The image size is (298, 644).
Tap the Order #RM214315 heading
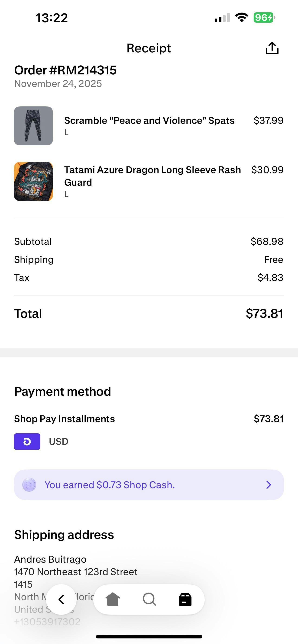pos(65,70)
